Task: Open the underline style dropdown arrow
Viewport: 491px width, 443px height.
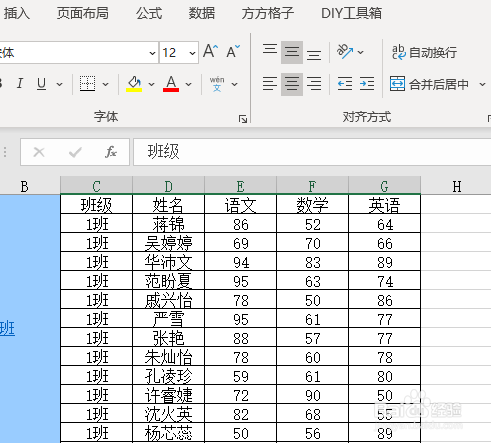Action: (60, 84)
